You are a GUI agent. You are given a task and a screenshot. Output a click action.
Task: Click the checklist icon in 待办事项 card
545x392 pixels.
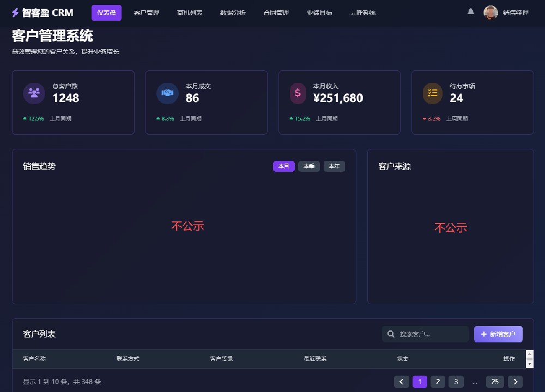pos(433,93)
